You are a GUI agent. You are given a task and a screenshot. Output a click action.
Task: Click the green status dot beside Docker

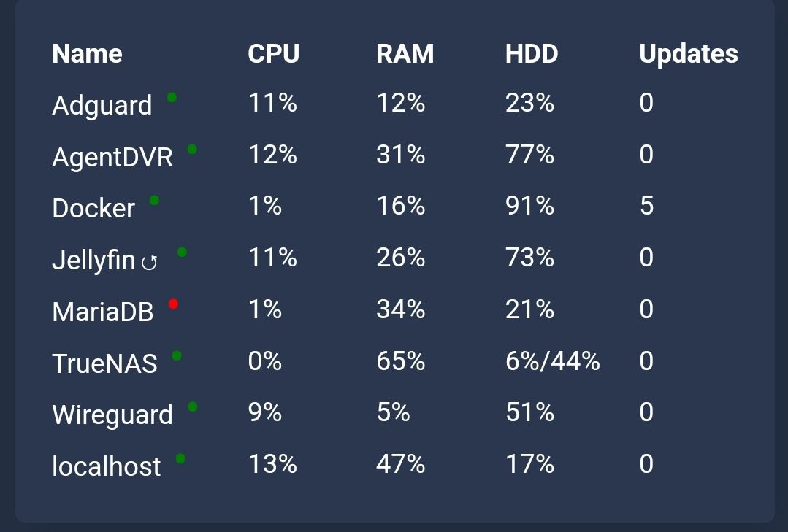[x=154, y=200]
